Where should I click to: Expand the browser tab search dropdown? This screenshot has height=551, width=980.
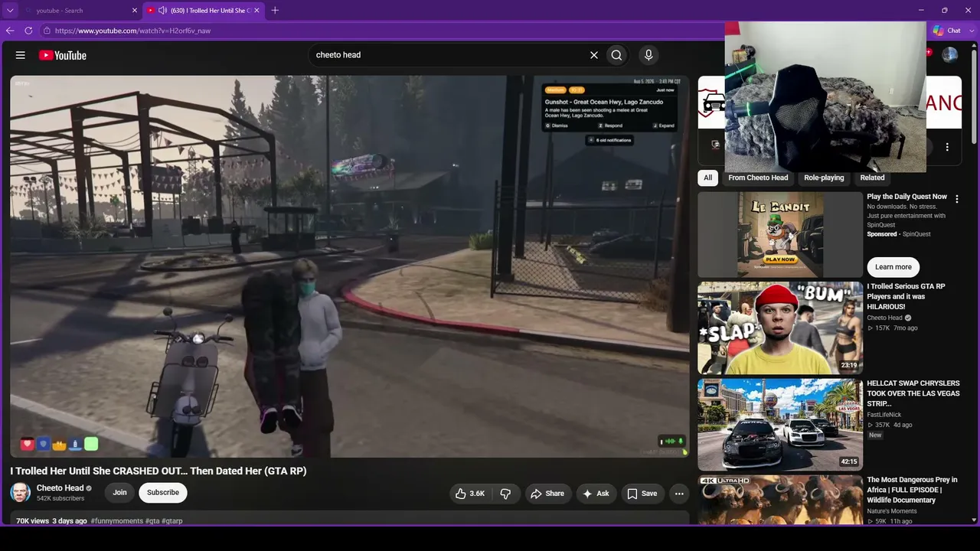click(x=10, y=11)
